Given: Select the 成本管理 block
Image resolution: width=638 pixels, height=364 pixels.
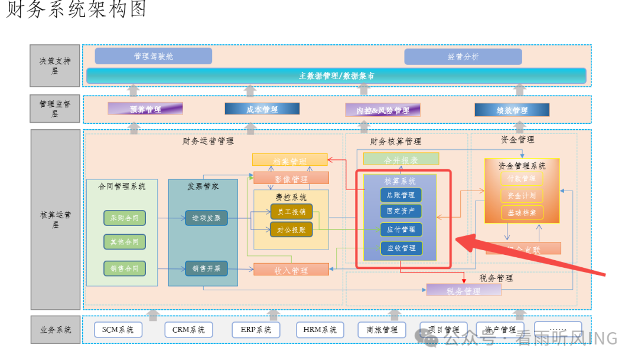Looking at the screenshot, I should [262, 109].
